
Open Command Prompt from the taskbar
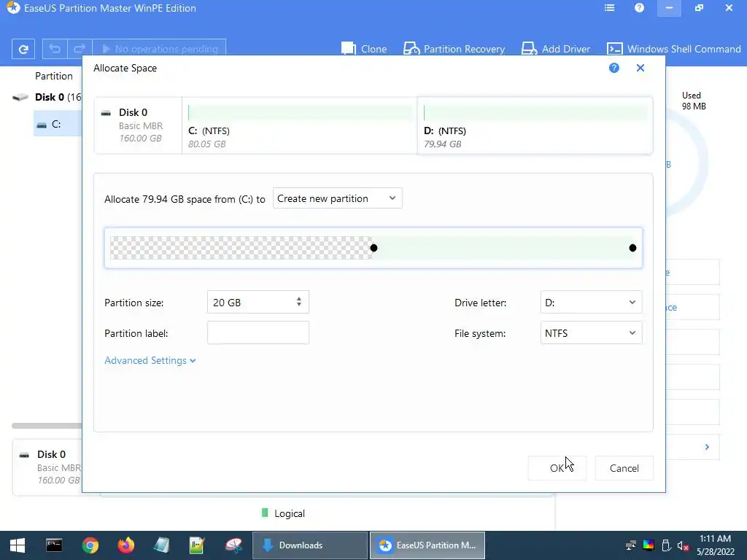click(x=54, y=545)
